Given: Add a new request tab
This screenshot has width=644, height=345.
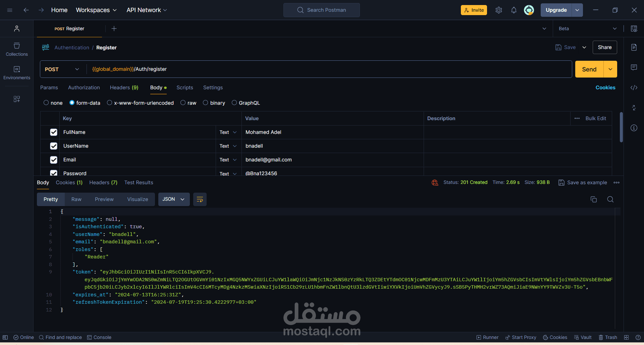Looking at the screenshot, I should click(x=114, y=29).
